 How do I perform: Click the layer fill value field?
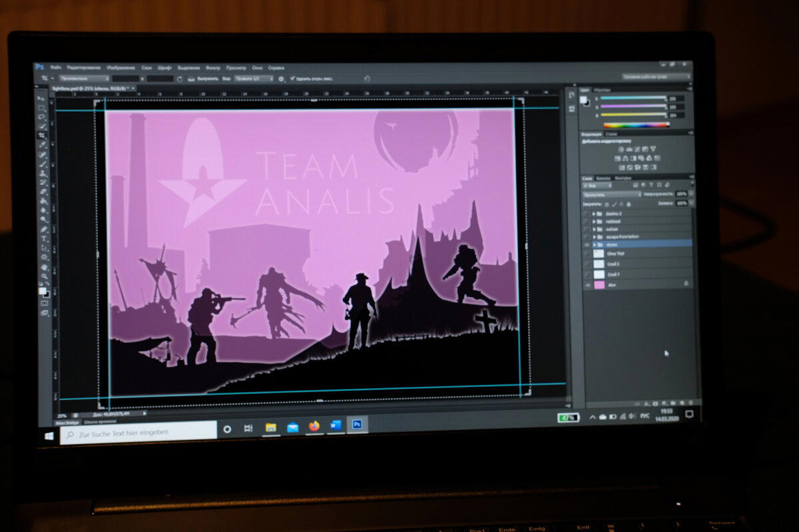pos(681,203)
